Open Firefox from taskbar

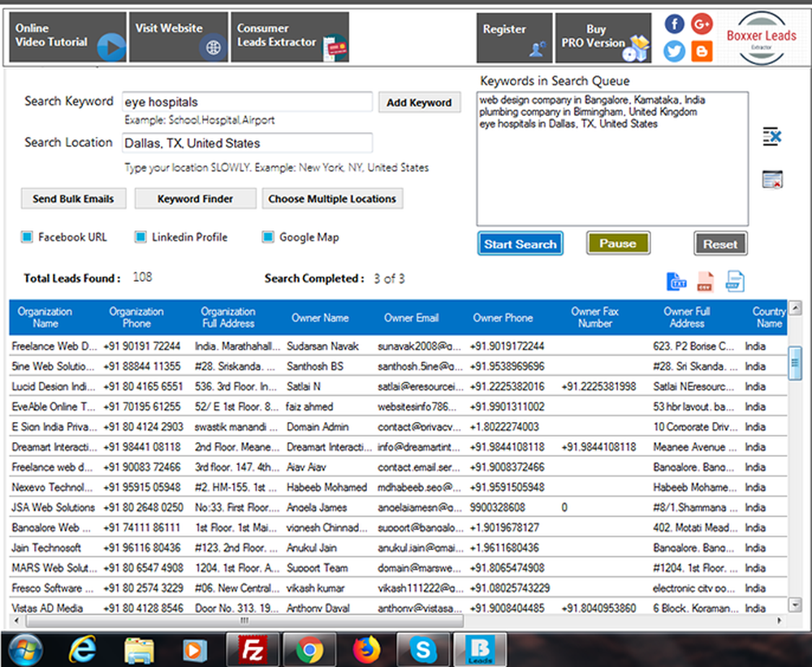point(366,650)
